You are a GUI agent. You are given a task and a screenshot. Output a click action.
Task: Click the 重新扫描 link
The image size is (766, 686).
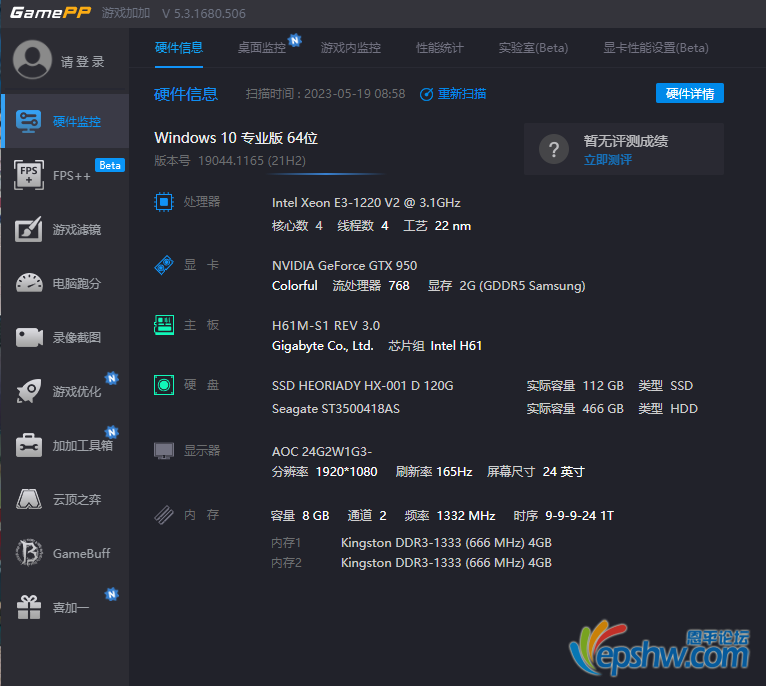[462, 94]
